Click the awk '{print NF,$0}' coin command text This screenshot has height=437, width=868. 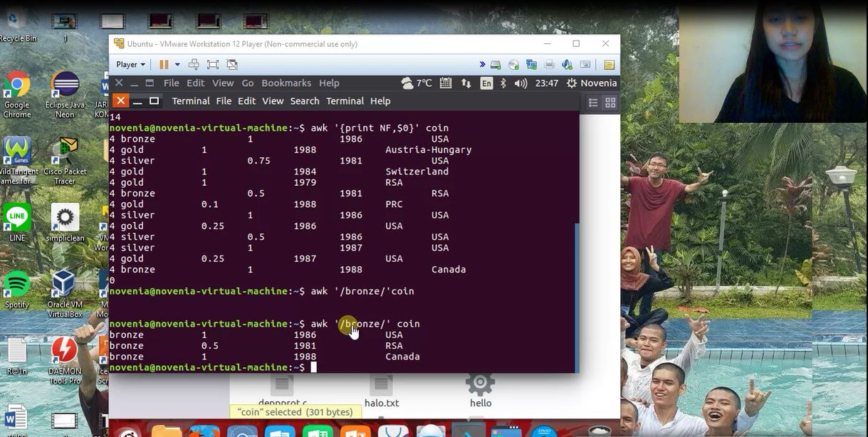[x=380, y=128]
